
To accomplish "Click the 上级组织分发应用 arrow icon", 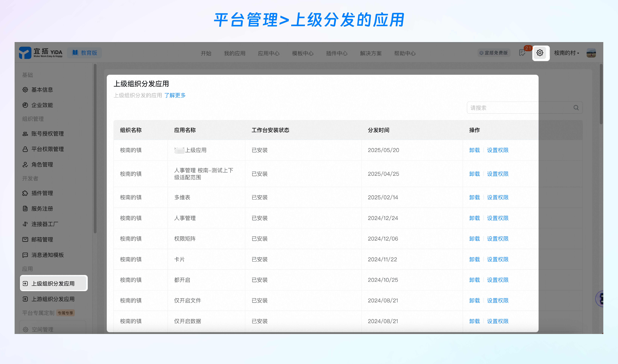I will [25, 284].
